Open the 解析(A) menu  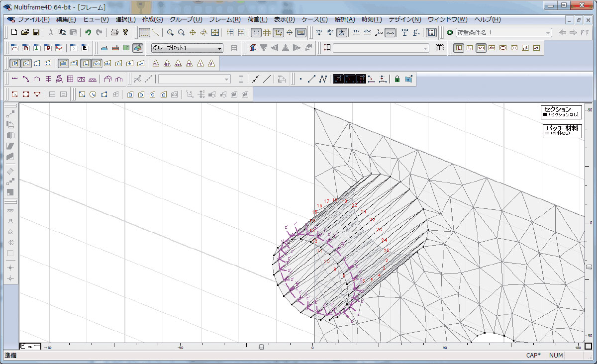click(x=344, y=19)
